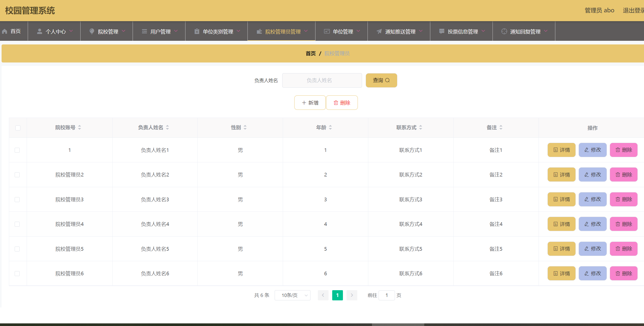Select the home icon beside 首页
The image size is (644, 326).
(x=5, y=31)
